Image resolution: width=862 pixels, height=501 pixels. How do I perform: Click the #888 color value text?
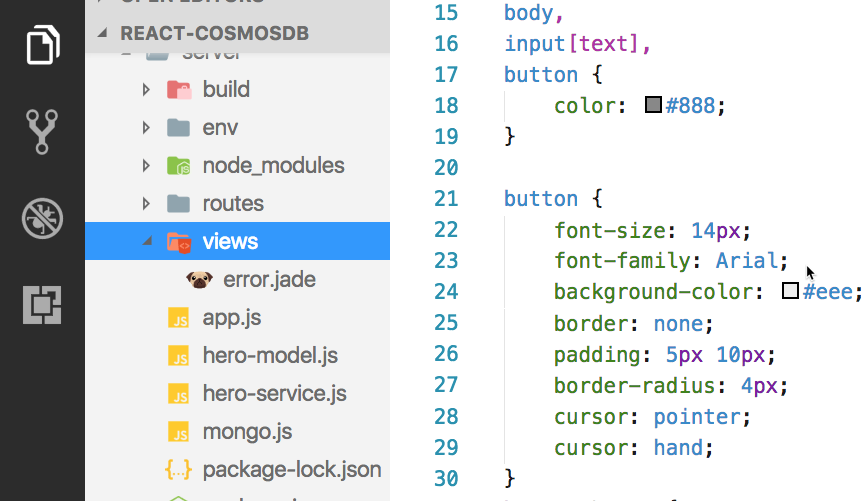coord(690,106)
